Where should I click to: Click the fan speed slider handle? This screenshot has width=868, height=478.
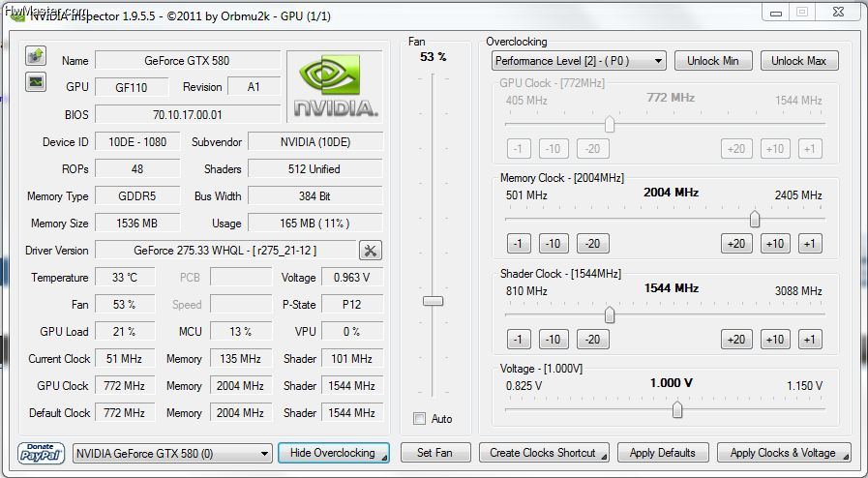click(x=433, y=301)
